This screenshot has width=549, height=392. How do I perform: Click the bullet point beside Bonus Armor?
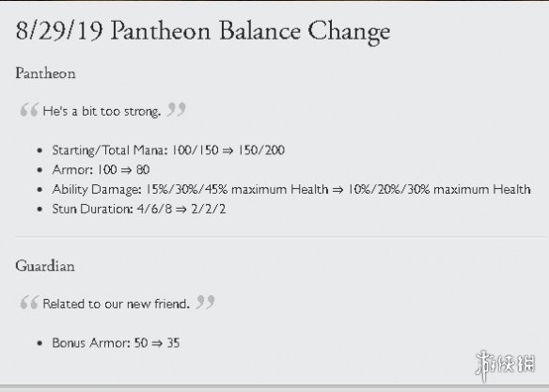pos(39,343)
